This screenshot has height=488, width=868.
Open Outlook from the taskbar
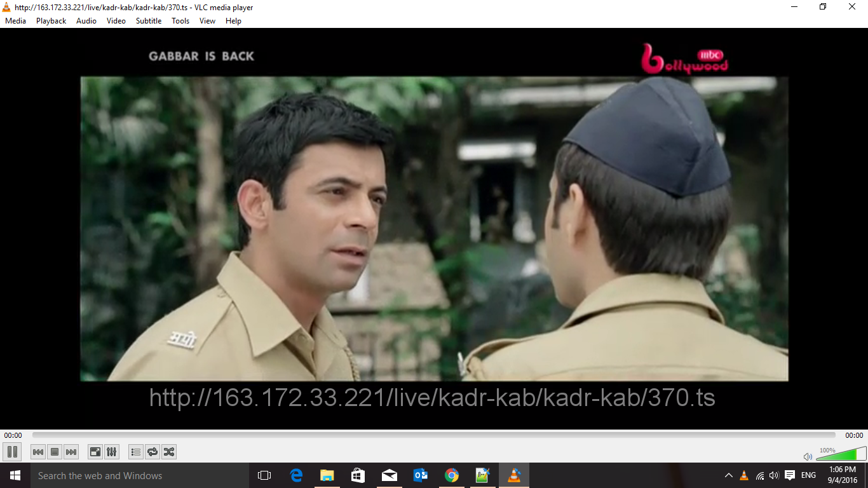(421, 475)
